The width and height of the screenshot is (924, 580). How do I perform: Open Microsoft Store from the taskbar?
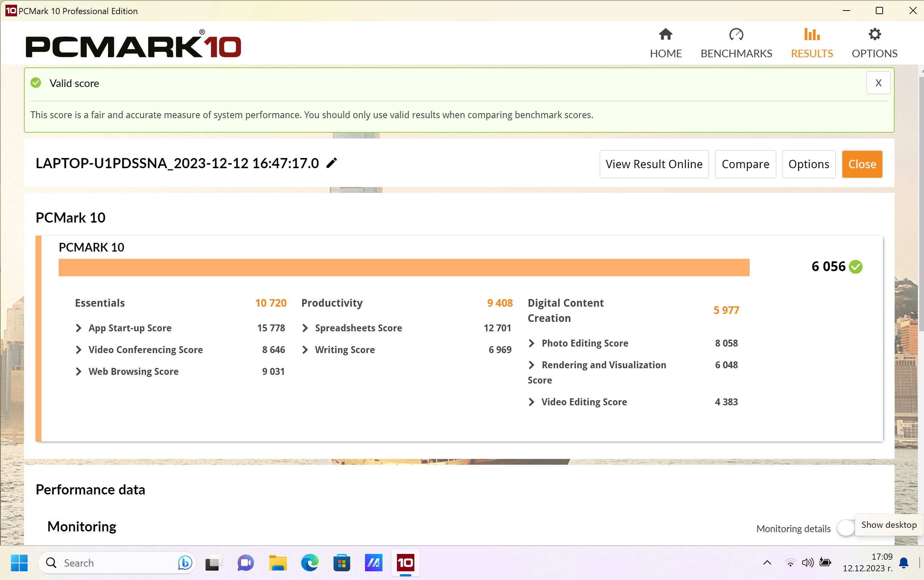point(341,563)
